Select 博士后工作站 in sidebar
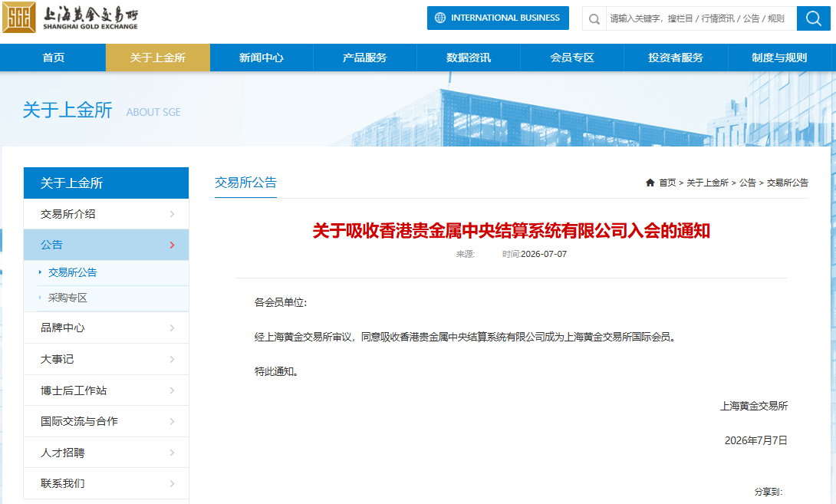836x504 pixels. coord(106,390)
